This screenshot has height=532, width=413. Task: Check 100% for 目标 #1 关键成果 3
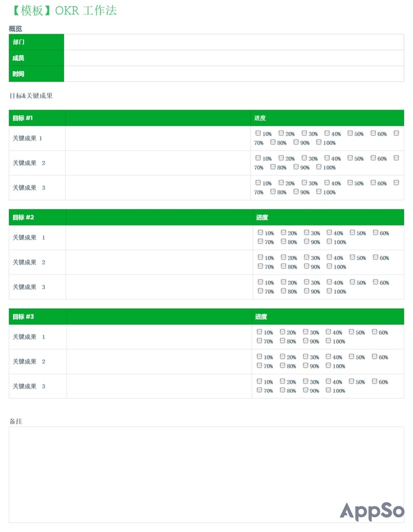tap(319, 192)
